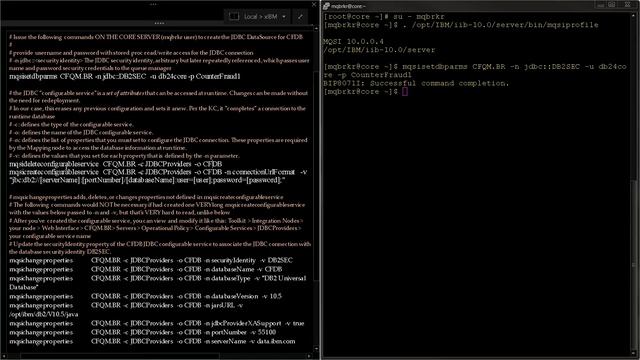Click the line setting '-n databaseVersion -v 10.5'
Image resolution: width=640 pixels, height=360 pixels.
tap(145, 296)
